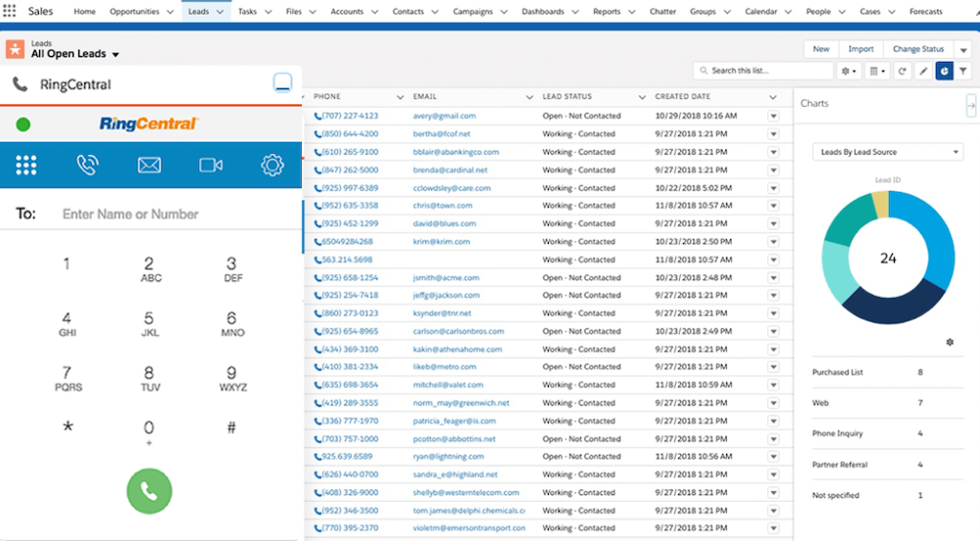Open email link norm_may@greenwich.net
This screenshot has width=980, height=541.
461,403
